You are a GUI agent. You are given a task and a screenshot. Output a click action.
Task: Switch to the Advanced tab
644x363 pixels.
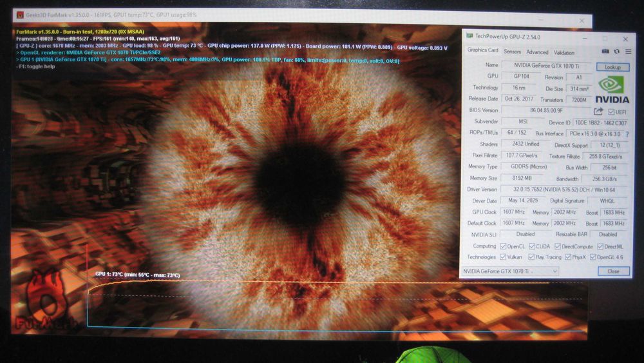click(x=537, y=52)
